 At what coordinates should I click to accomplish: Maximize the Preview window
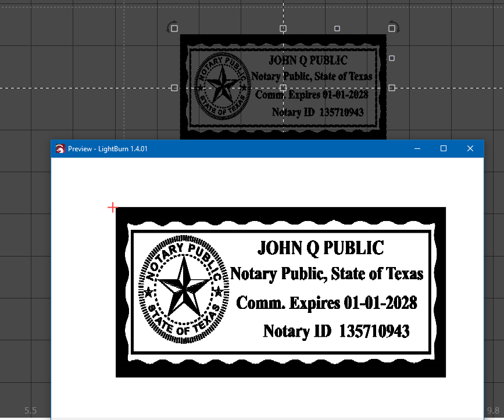click(x=444, y=149)
